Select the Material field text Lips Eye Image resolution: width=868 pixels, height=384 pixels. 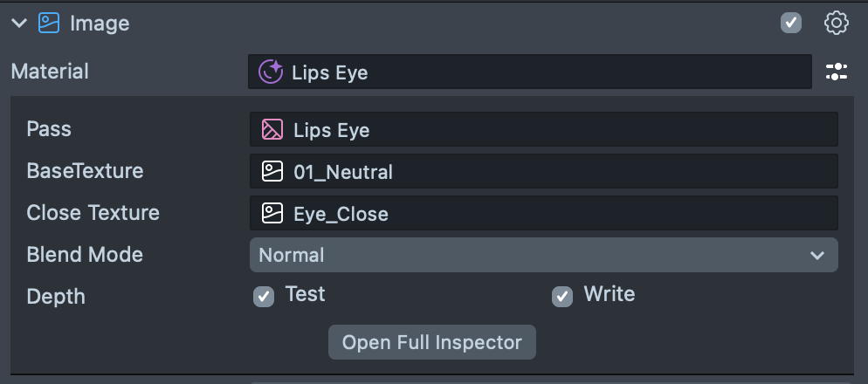(330, 72)
